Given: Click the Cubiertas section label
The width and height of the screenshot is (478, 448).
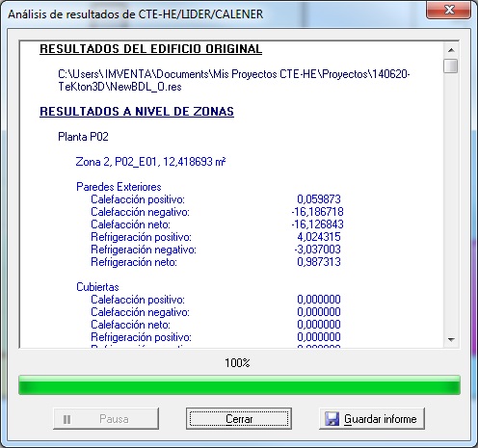Looking at the screenshot, I should pyautogui.click(x=97, y=287).
